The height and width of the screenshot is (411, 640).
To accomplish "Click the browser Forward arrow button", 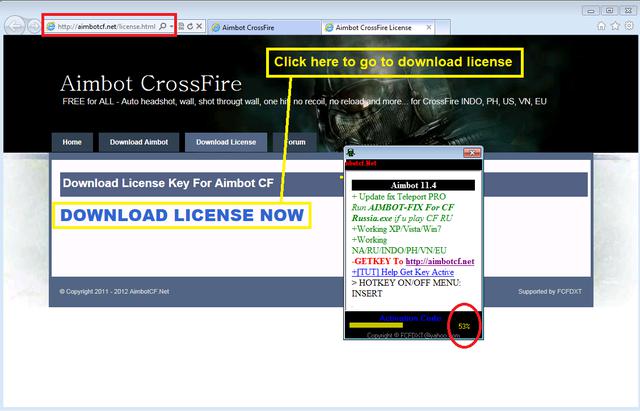I will pyautogui.click(x=34, y=27).
